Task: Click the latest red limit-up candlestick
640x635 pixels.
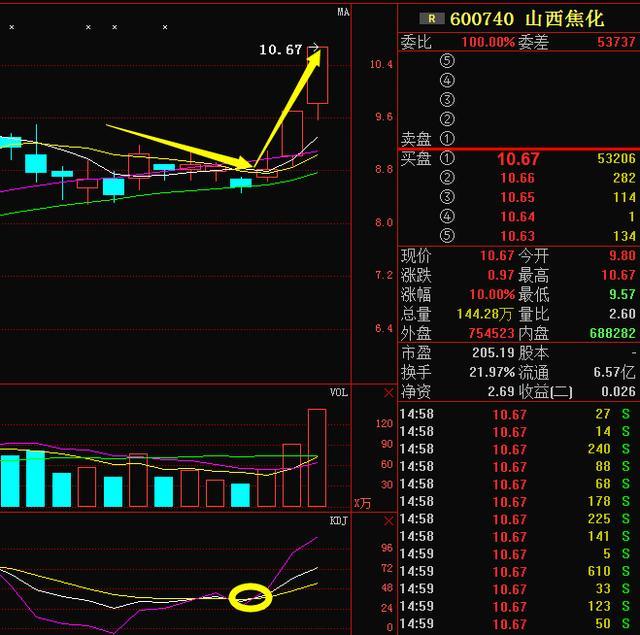Action: point(318,75)
